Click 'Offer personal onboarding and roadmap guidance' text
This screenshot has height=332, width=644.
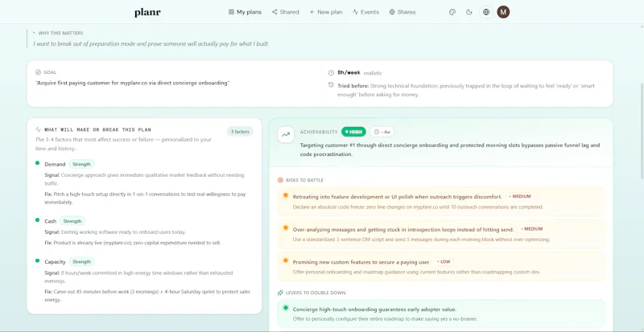(x=416, y=272)
